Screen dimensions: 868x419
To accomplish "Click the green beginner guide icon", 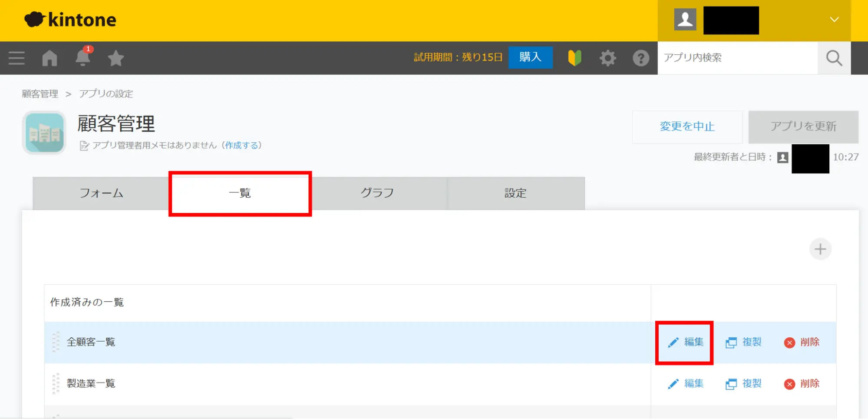I will click(x=574, y=58).
